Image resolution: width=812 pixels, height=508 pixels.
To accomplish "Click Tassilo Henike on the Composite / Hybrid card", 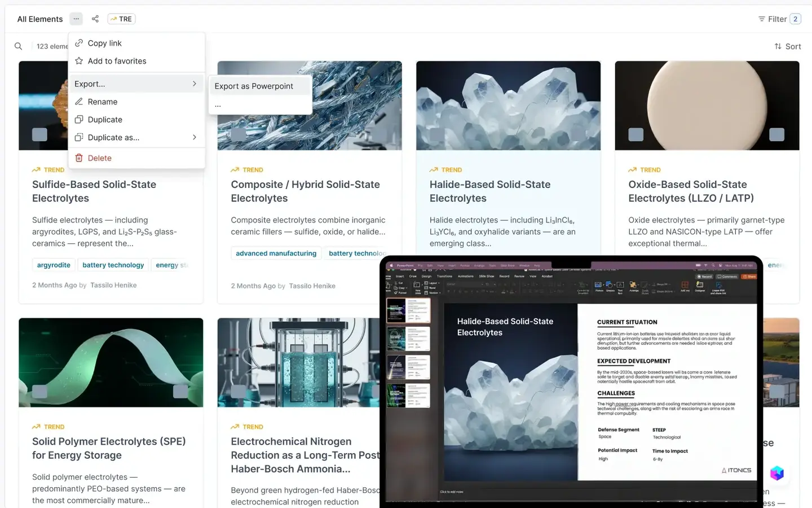I will (312, 286).
